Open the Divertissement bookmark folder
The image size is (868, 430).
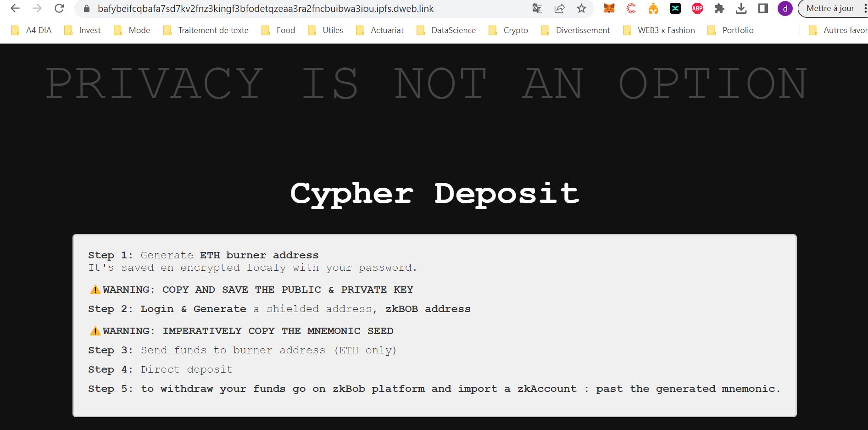tap(575, 30)
